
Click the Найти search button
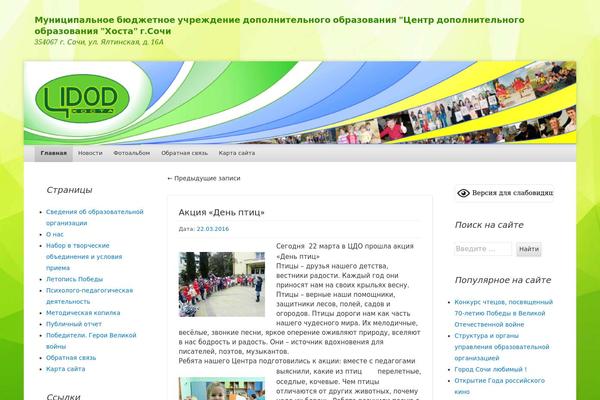click(x=529, y=249)
